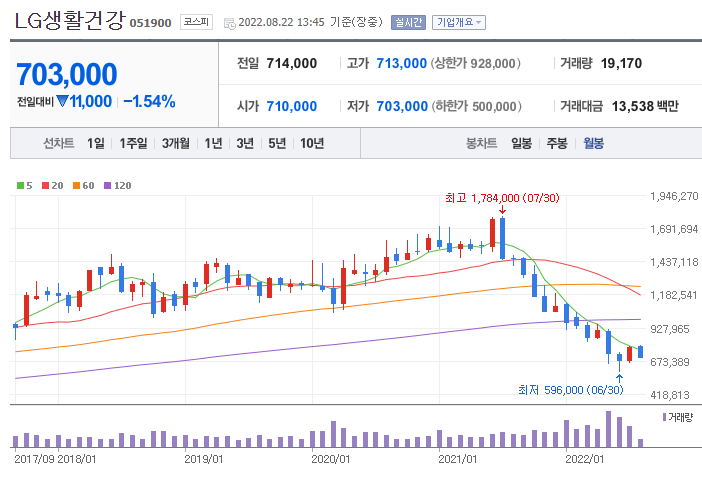The width and height of the screenshot is (702, 481).
Task: Click the 고가 value 713,000
Action: [402, 64]
